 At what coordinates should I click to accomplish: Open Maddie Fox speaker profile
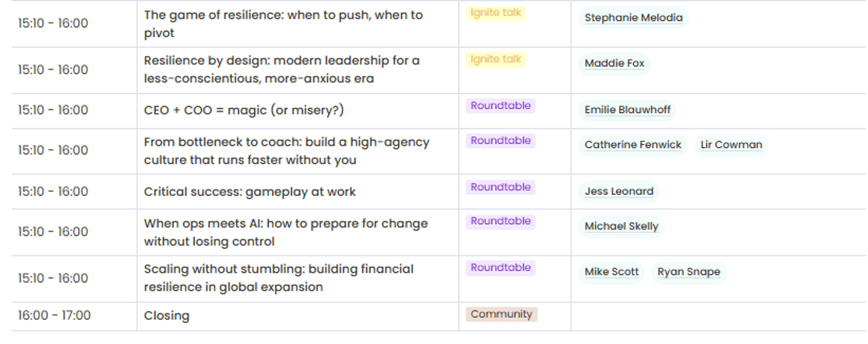[x=614, y=63]
